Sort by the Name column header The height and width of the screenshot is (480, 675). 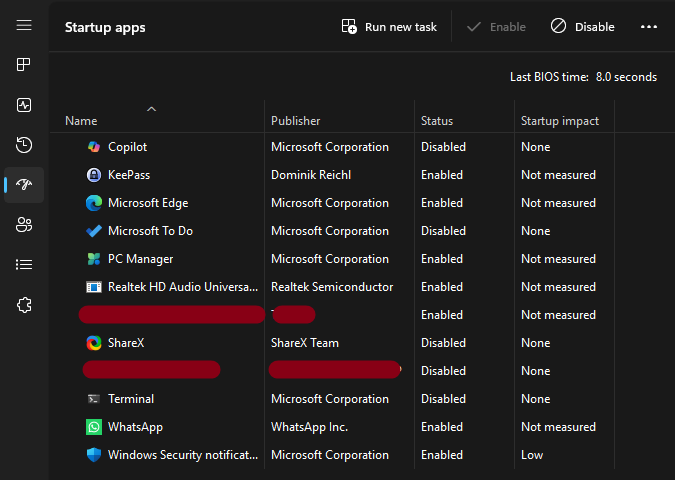coord(81,121)
